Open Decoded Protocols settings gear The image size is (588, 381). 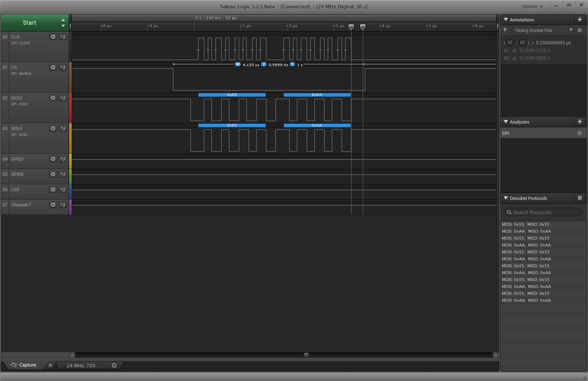[580, 198]
